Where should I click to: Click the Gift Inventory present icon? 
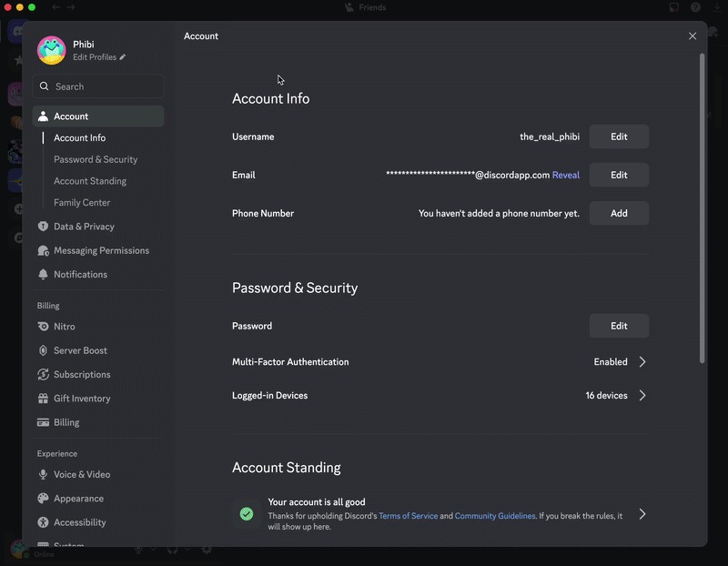click(x=43, y=399)
